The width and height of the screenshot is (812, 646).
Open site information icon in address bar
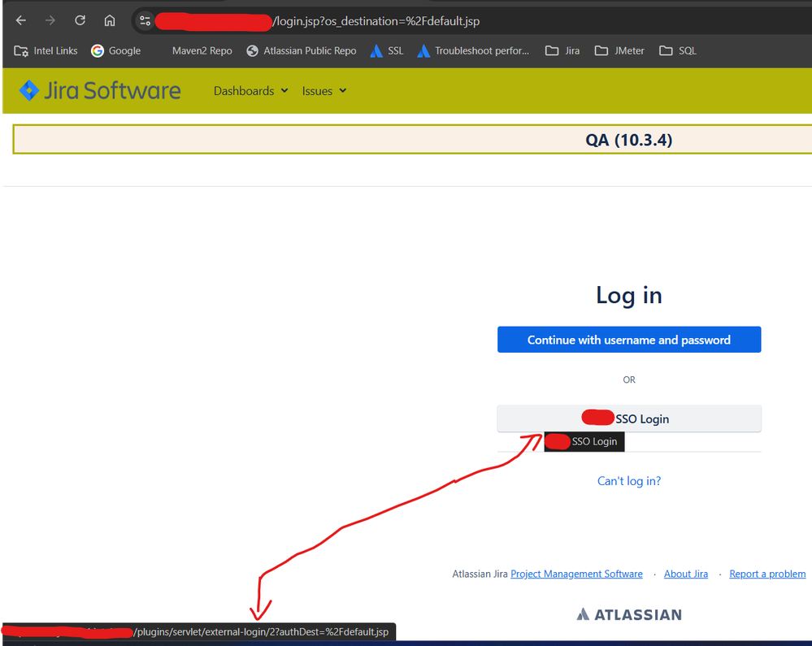pos(145,20)
